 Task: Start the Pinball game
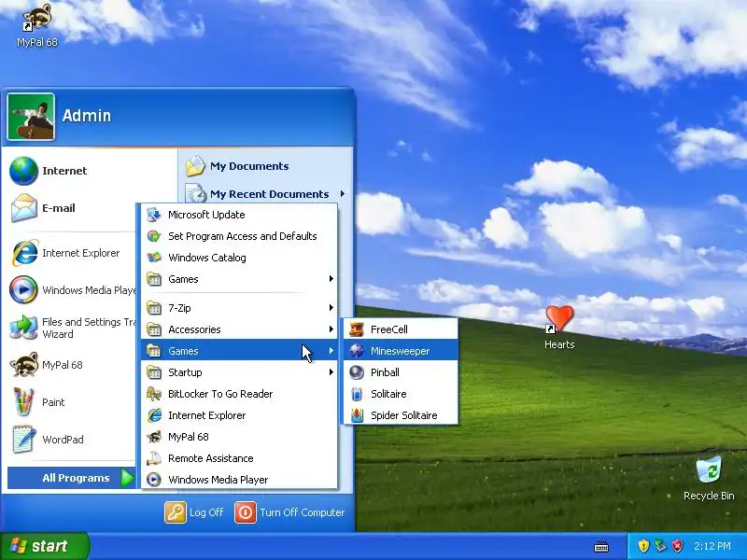(401, 372)
